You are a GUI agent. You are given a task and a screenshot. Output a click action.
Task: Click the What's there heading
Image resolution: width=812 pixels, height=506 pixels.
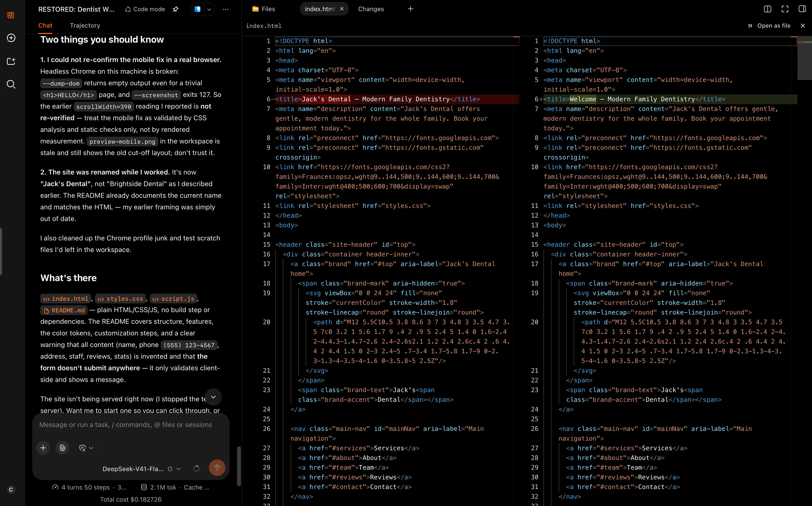68,278
